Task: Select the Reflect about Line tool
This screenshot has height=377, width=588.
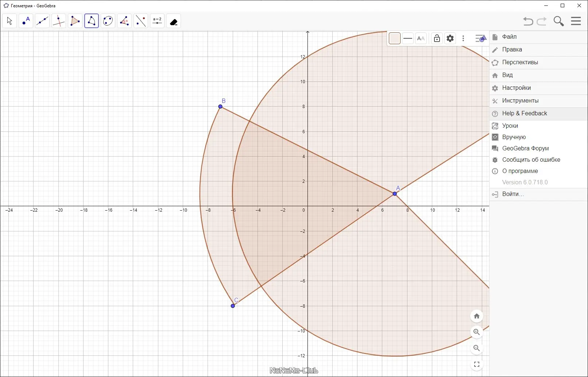Action: click(141, 21)
